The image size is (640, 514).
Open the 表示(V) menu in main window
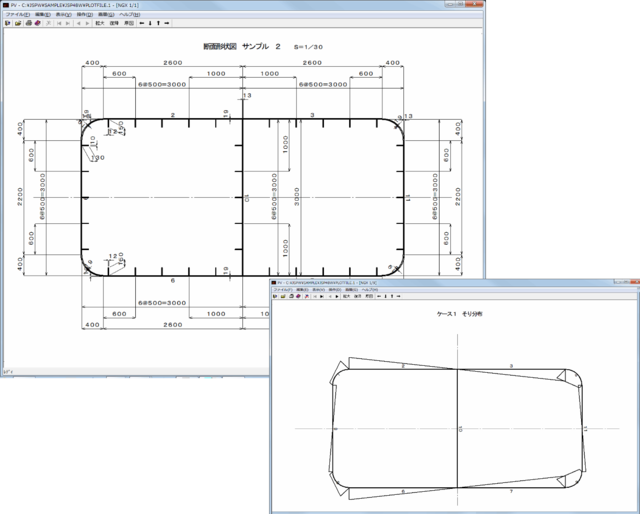click(63, 14)
